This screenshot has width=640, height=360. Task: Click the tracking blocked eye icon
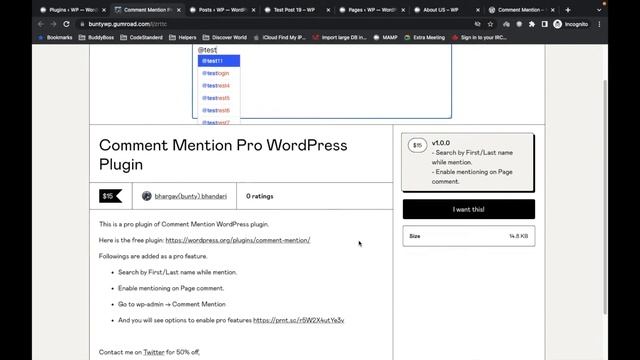(477, 24)
